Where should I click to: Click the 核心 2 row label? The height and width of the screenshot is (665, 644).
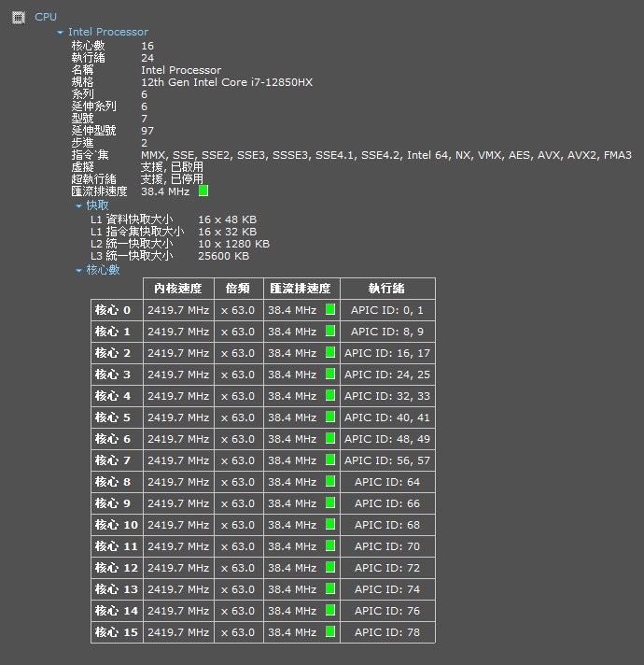[x=117, y=353]
